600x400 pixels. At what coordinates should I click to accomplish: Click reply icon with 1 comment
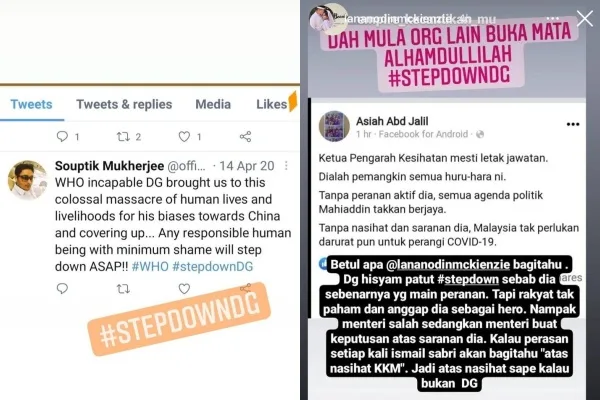click(62, 136)
